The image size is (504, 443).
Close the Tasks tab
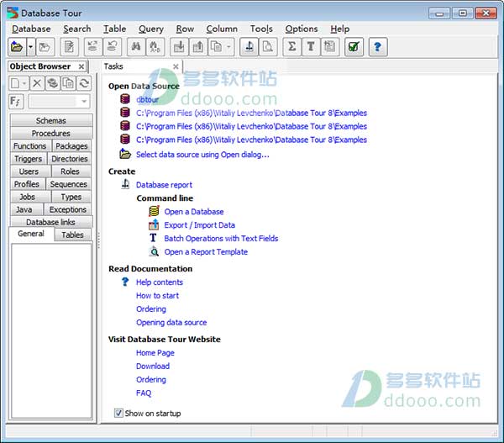pyautogui.click(x=176, y=66)
